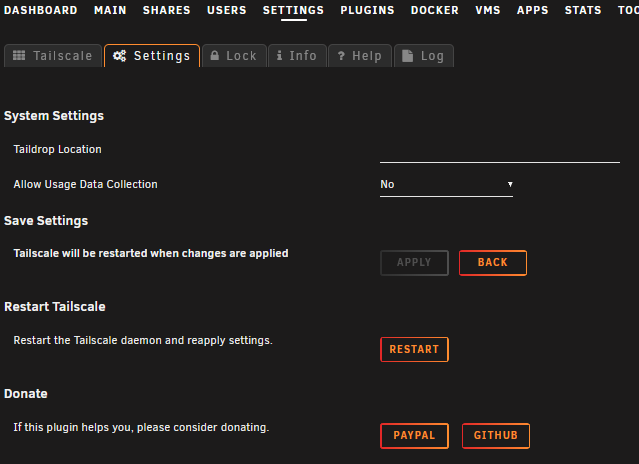View the Log tab
Viewport: 639px width, 464px height.
click(424, 56)
